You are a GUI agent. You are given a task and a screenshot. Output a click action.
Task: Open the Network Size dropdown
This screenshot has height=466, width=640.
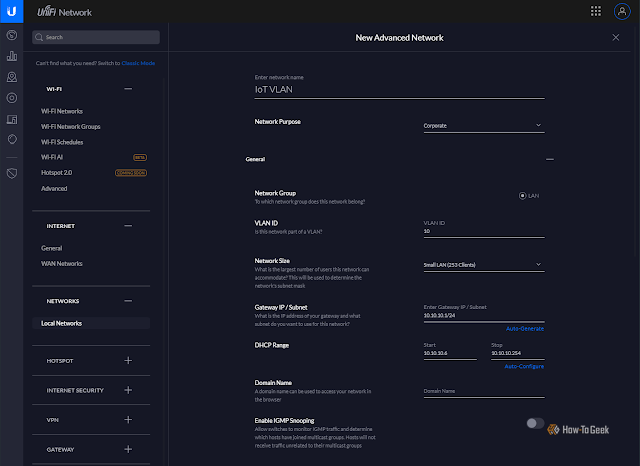(484, 265)
